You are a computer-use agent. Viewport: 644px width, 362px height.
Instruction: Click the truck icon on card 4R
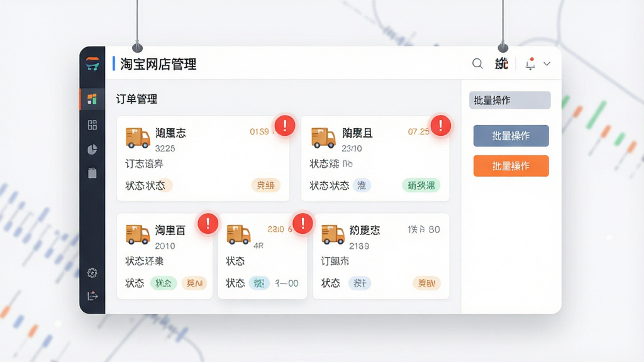point(238,234)
